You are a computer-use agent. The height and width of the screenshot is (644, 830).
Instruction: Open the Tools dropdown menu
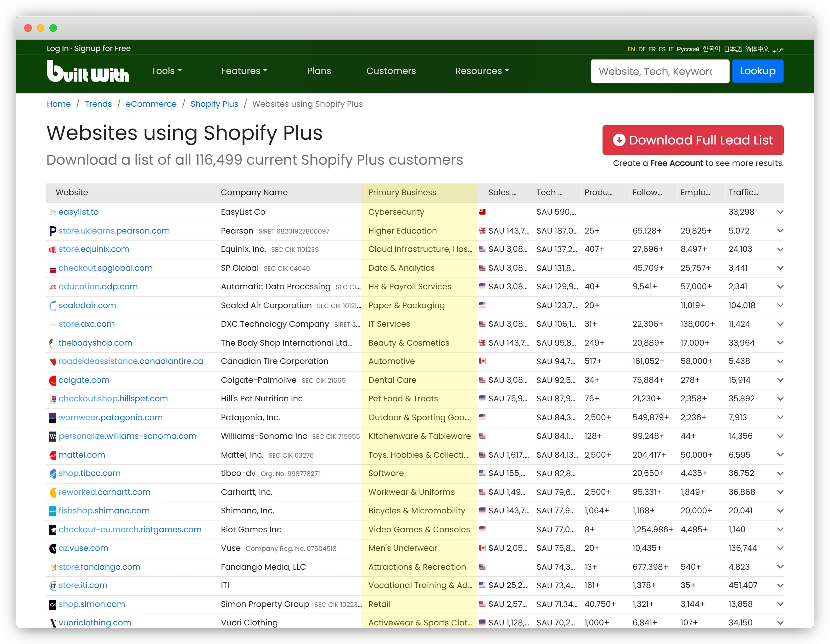click(x=166, y=71)
